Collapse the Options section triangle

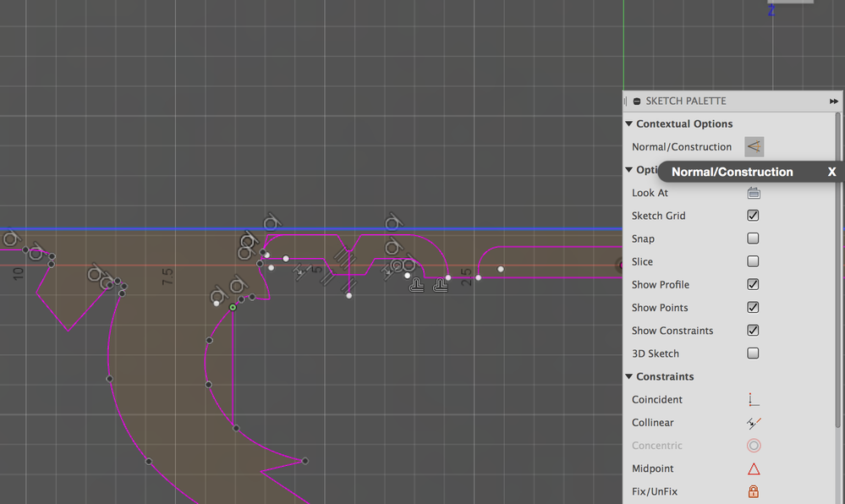click(628, 169)
